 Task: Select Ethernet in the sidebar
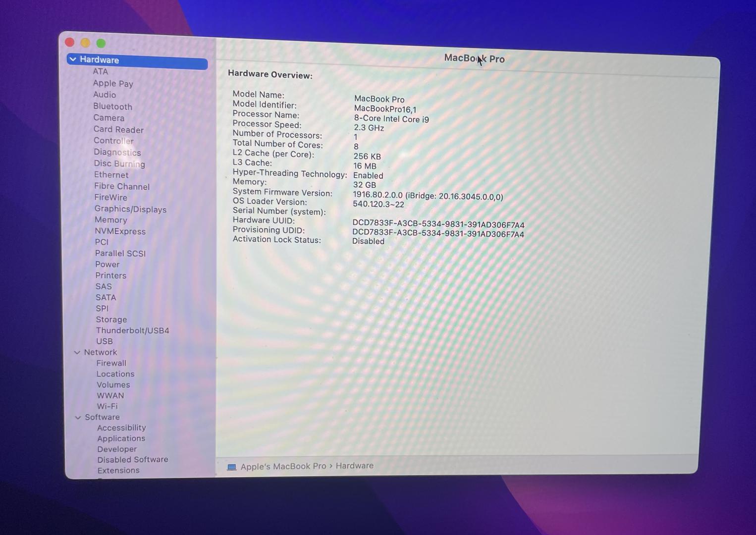(x=111, y=175)
